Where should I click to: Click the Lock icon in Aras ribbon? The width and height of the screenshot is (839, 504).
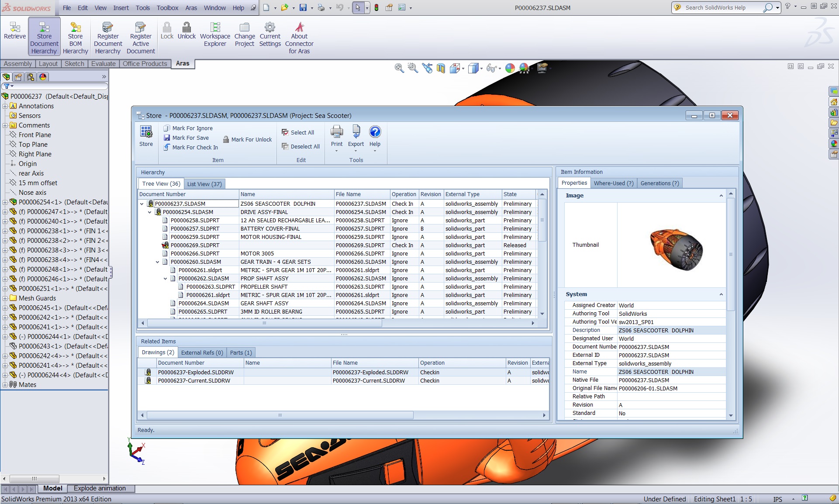167,31
